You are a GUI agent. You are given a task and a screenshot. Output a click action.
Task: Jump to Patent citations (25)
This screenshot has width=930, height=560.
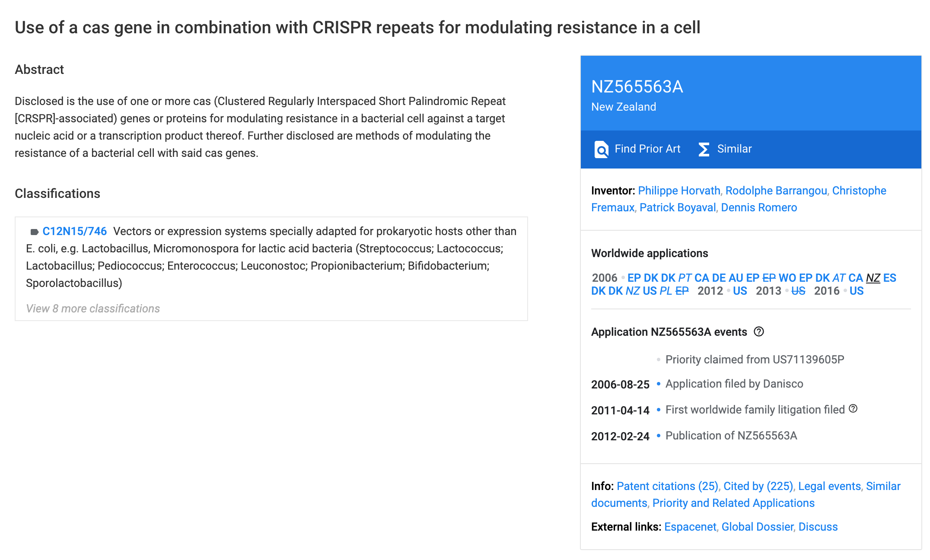click(x=667, y=486)
